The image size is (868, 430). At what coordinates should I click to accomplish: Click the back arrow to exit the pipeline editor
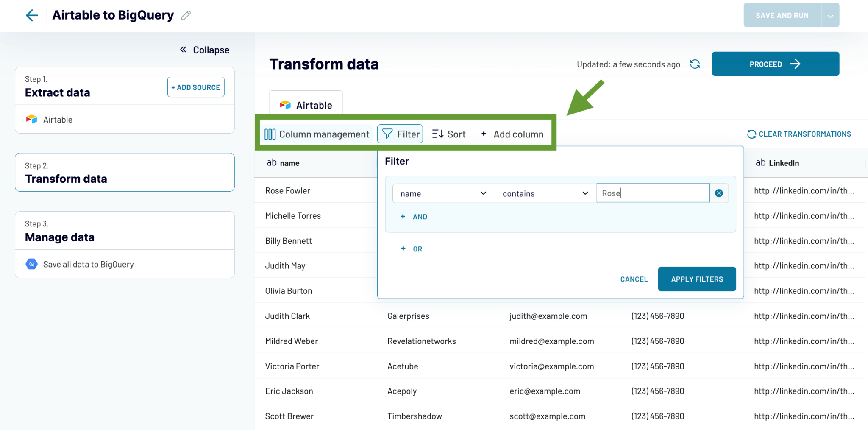coord(32,15)
